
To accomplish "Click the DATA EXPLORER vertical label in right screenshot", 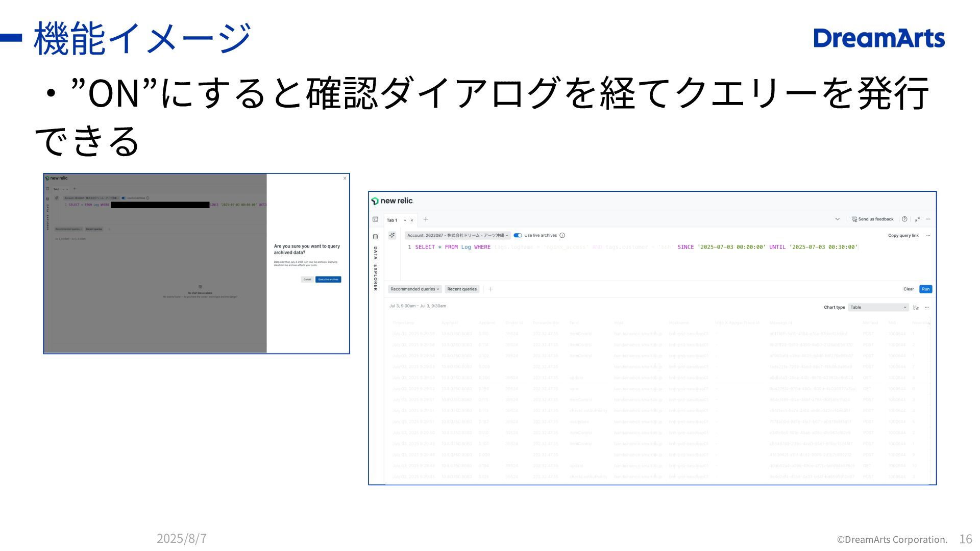I will click(375, 269).
